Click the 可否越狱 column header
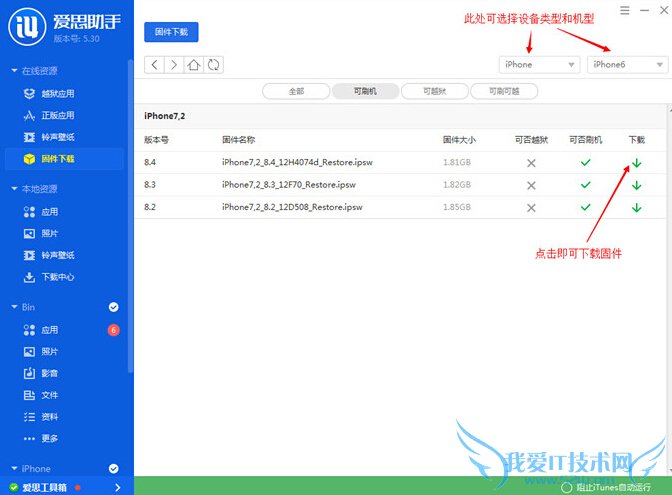This screenshot has height=495, width=672. 531,140
